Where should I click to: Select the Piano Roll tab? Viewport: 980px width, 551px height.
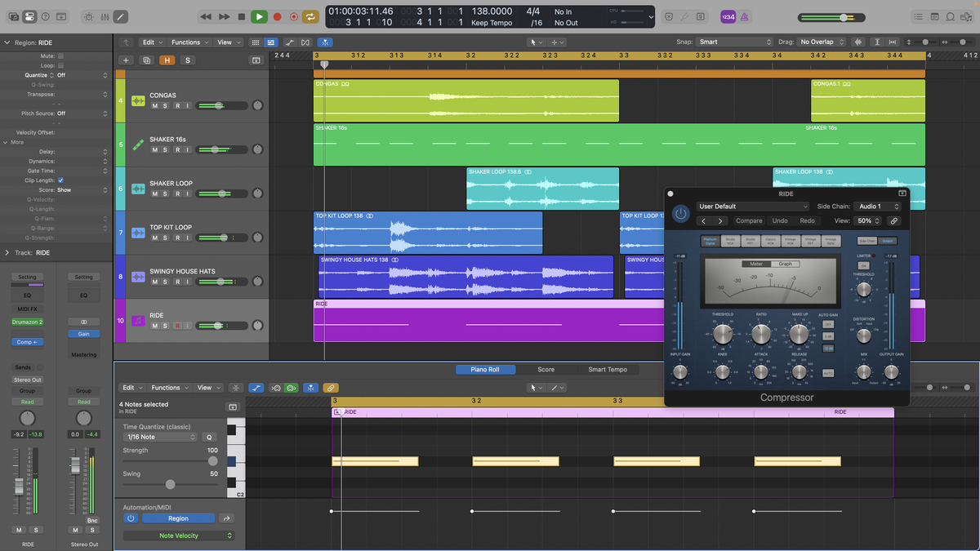coord(485,370)
